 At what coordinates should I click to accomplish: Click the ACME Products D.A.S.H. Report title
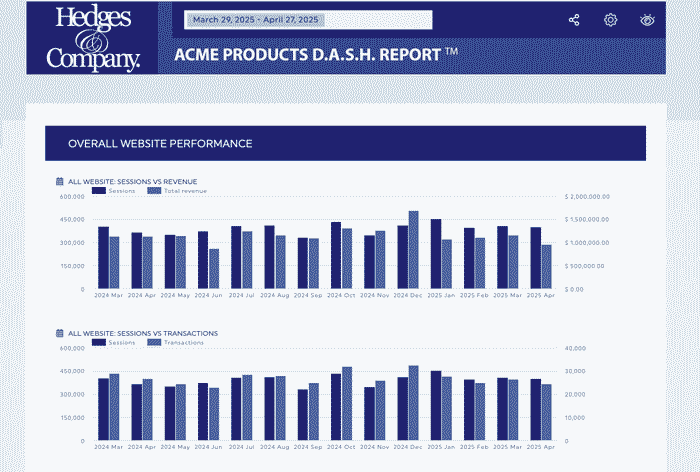[316, 55]
